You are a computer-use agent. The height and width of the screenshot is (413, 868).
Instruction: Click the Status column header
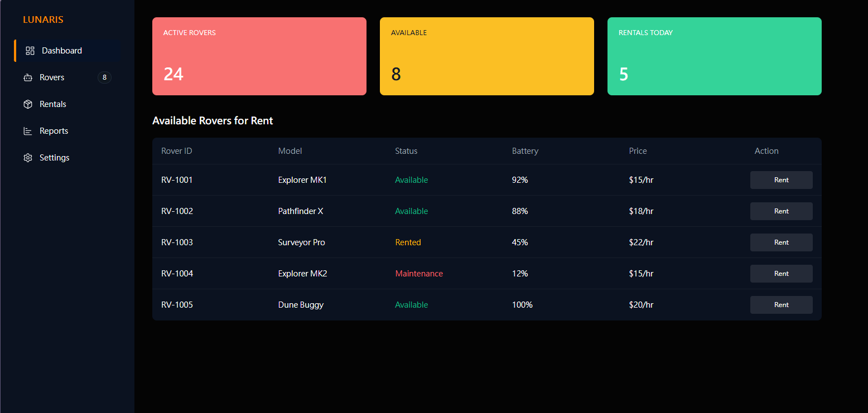[406, 151]
